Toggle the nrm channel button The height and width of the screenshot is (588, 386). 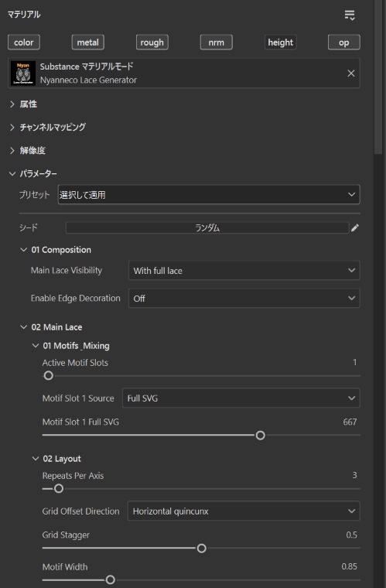[217, 43]
